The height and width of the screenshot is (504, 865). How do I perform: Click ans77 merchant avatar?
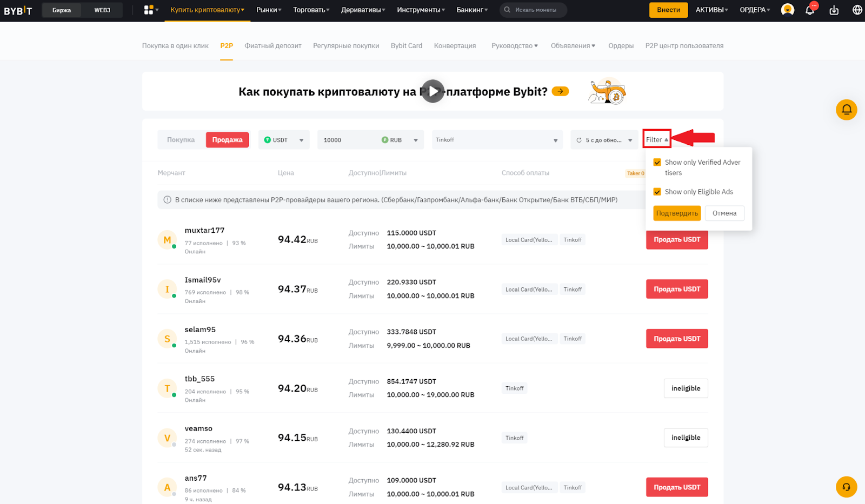167,488
